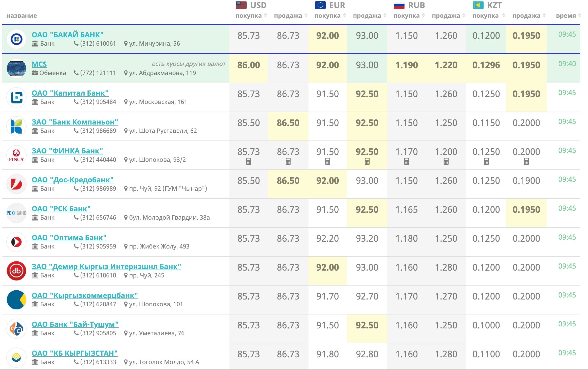Open ОАО "Капитал Банк" page
Image resolution: width=588 pixels, height=370 pixels.
click(70, 93)
